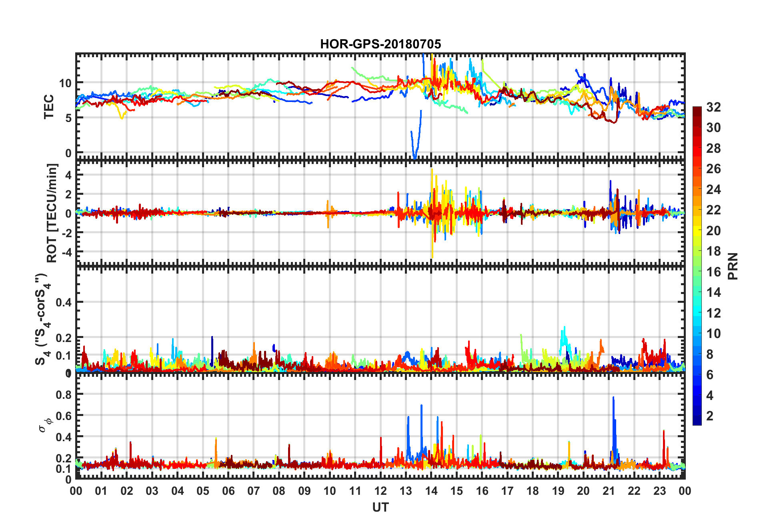Click PRN colorbar tick label 14

pos(713,292)
